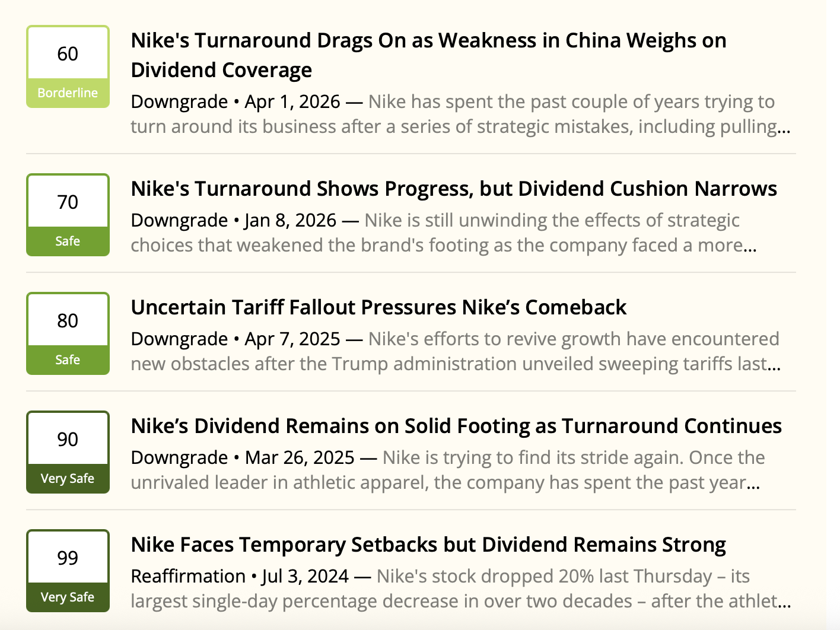Screen dimensions: 840x630
Task: Click the 99 Very Safe score badge
Action: (x=68, y=571)
